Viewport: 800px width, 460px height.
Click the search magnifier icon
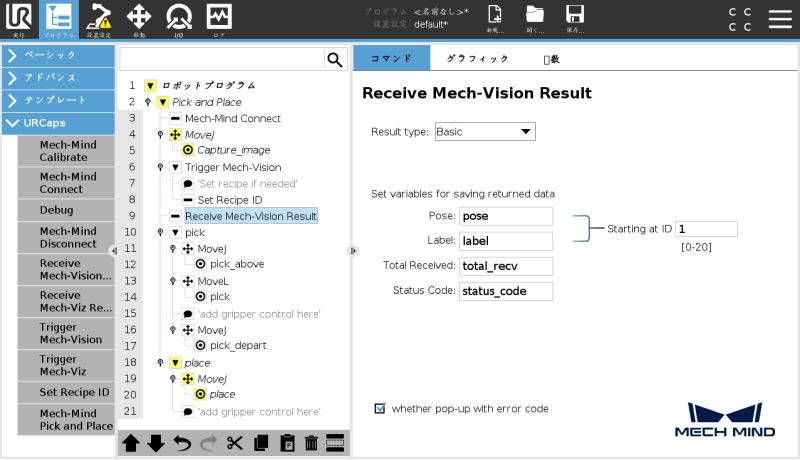[x=335, y=60]
